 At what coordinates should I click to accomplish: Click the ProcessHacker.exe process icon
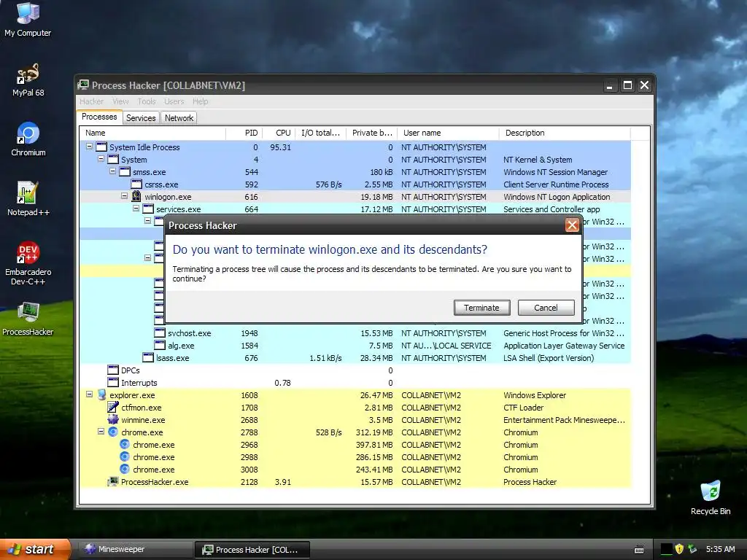[x=113, y=481]
